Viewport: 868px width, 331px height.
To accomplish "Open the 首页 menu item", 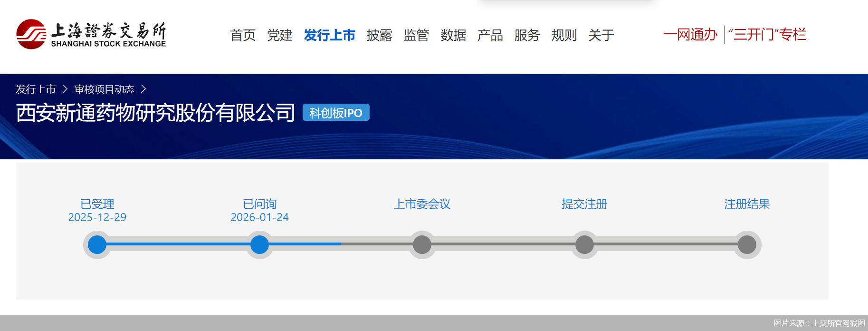I will tap(243, 35).
